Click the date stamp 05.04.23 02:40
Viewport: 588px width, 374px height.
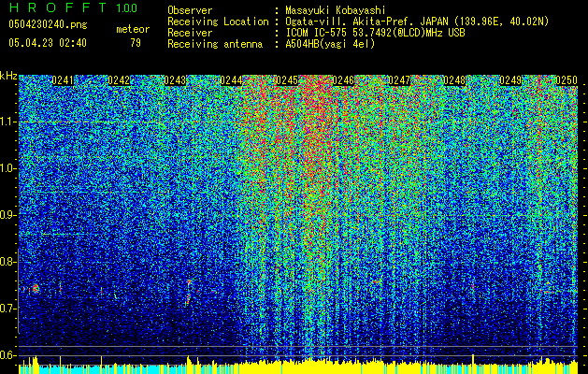point(48,43)
